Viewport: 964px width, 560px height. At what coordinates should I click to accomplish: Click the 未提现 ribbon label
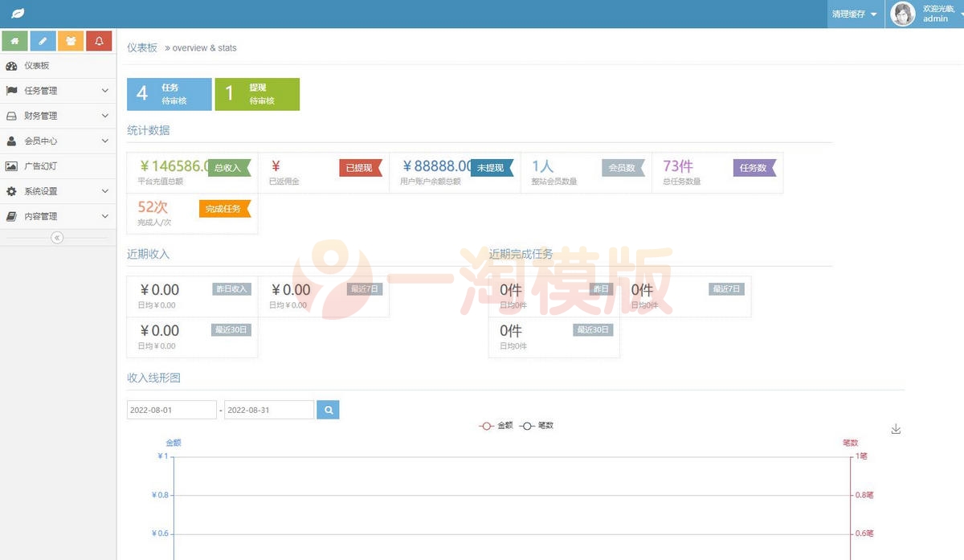point(492,168)
